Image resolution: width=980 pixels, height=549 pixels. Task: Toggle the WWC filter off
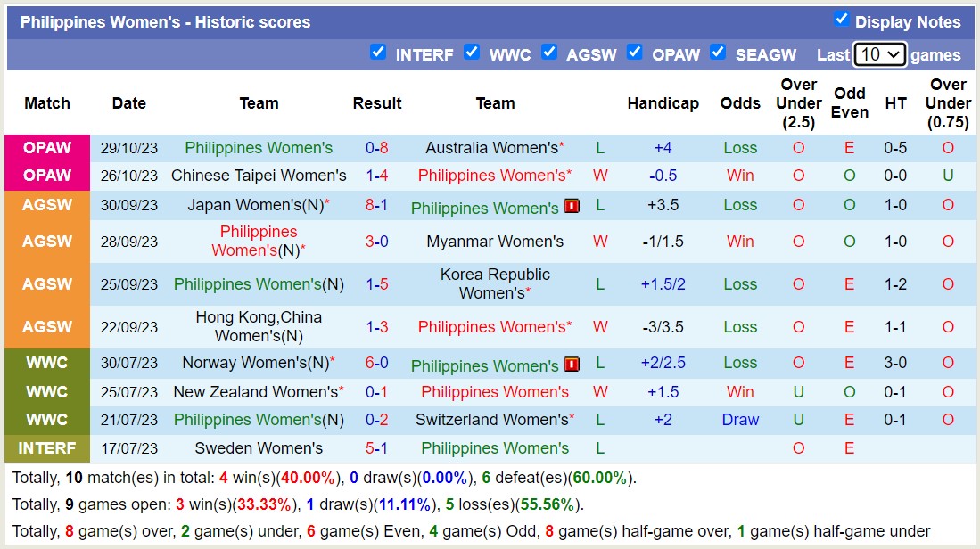point(472,53)
